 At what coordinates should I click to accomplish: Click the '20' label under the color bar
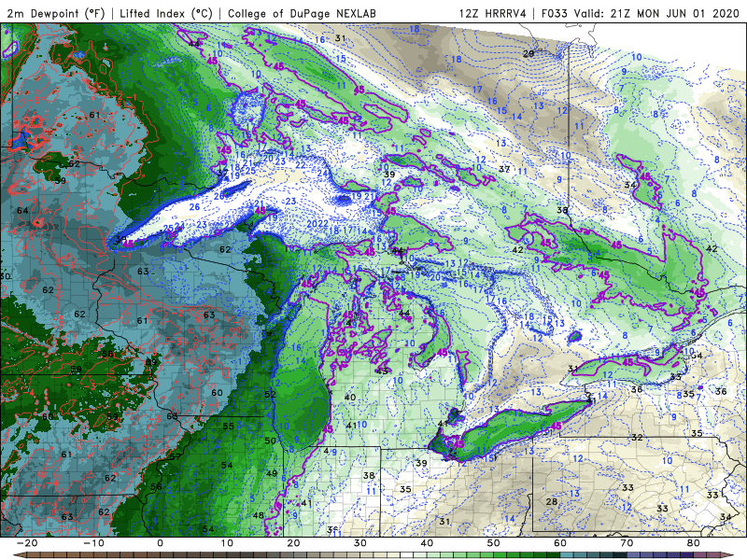(x=293, y=543)
